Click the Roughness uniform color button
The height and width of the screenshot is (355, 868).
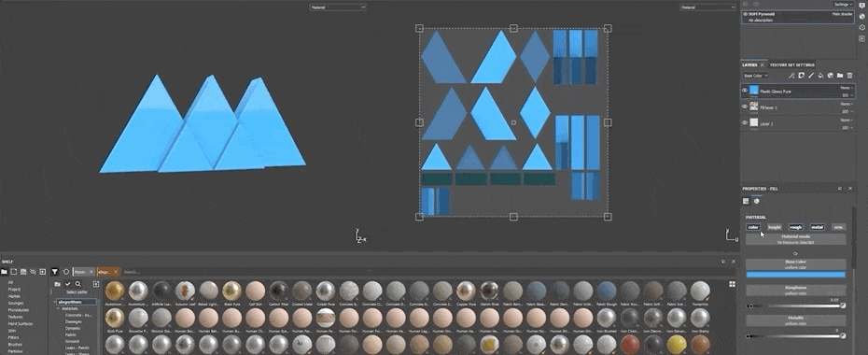tap(795, 291)
